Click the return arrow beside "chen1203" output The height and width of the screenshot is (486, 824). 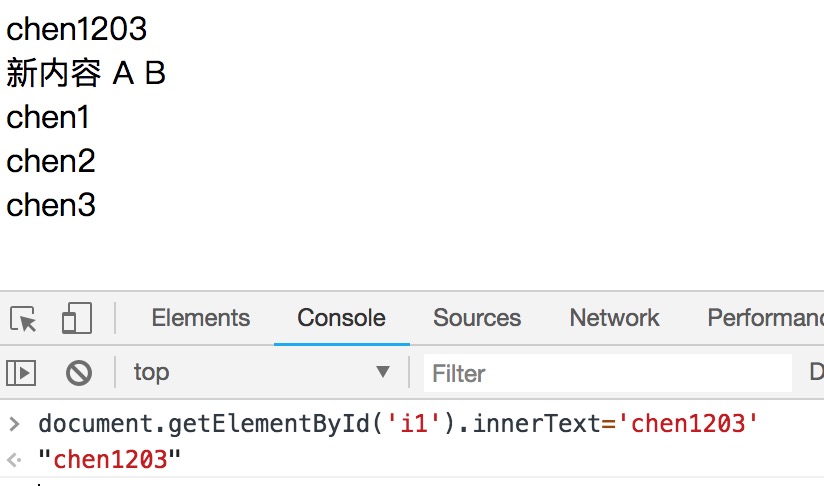tap(14, 460)
